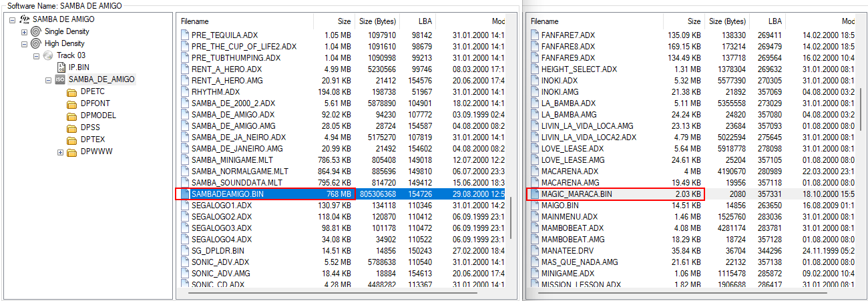Click the 805306368 bytes size cell

[377, 194]
